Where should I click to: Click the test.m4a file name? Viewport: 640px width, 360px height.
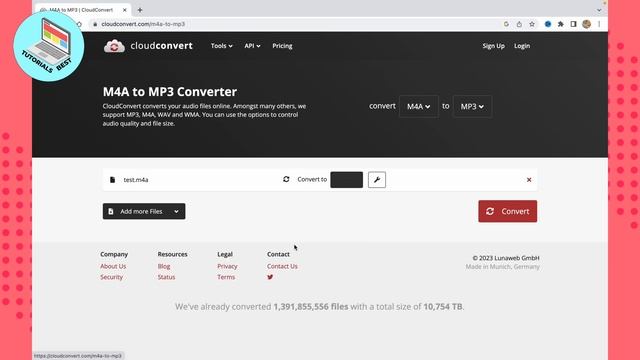click(x=136, y=180)
